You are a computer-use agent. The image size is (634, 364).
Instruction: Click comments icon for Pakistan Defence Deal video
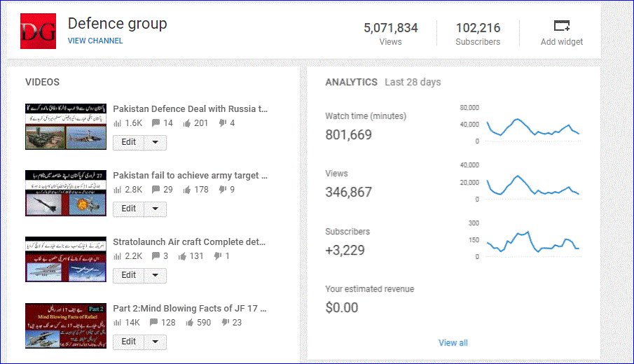coord(156,122)
